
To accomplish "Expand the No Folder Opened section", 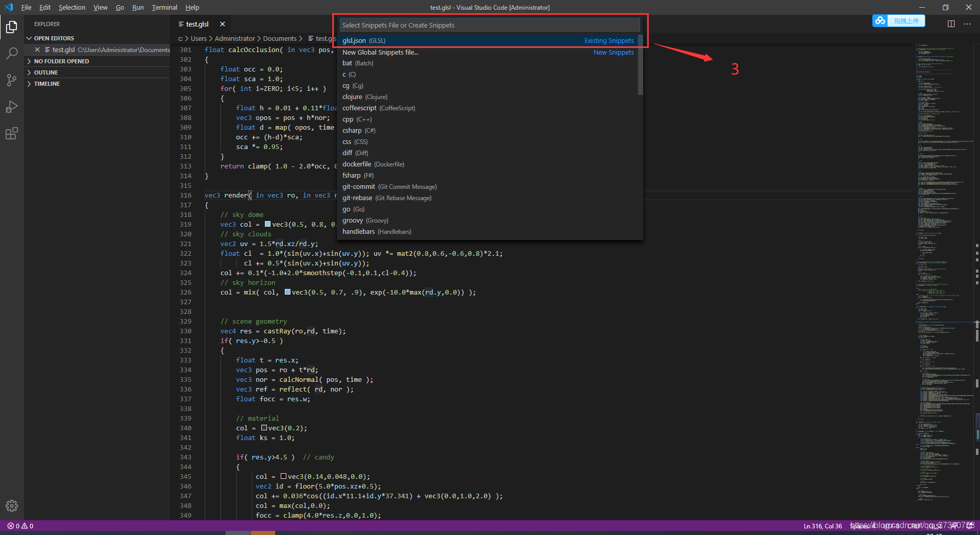I will pyautogui.click(x=97, y=61).
